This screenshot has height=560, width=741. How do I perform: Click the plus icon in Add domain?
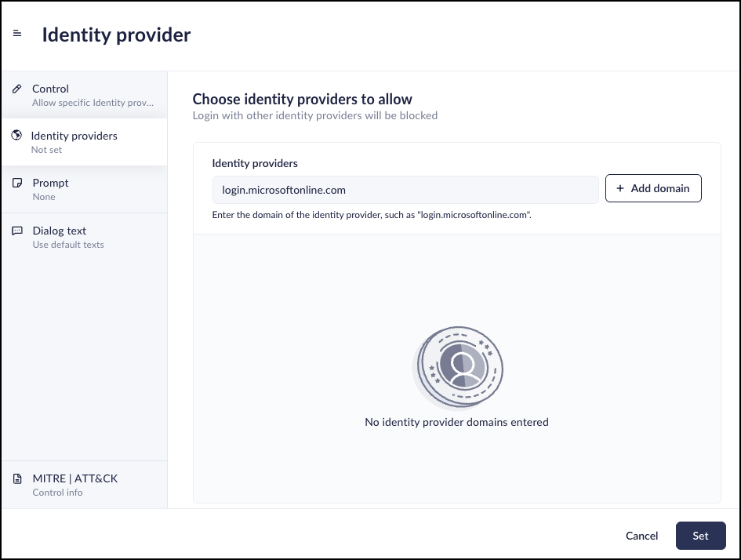[620, 188]
